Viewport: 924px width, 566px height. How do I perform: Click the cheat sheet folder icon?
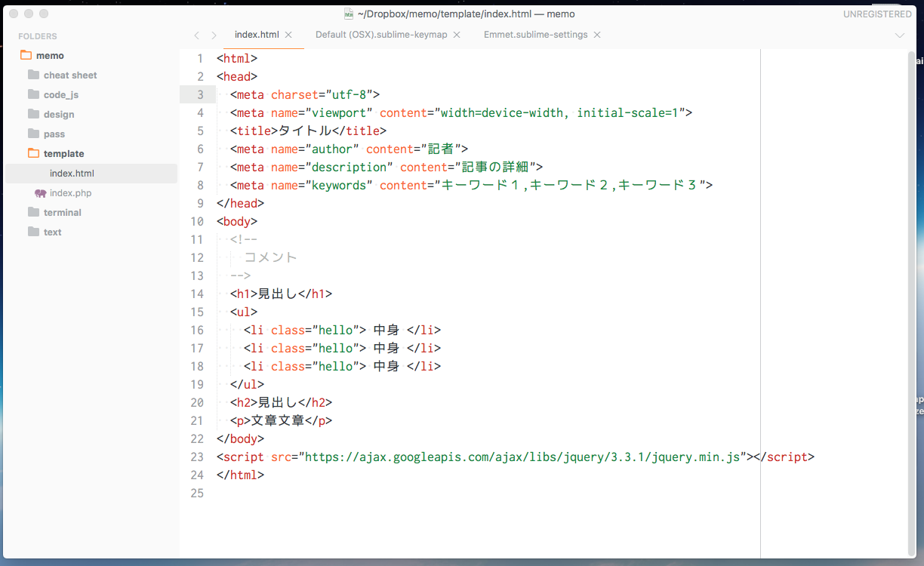33,75
